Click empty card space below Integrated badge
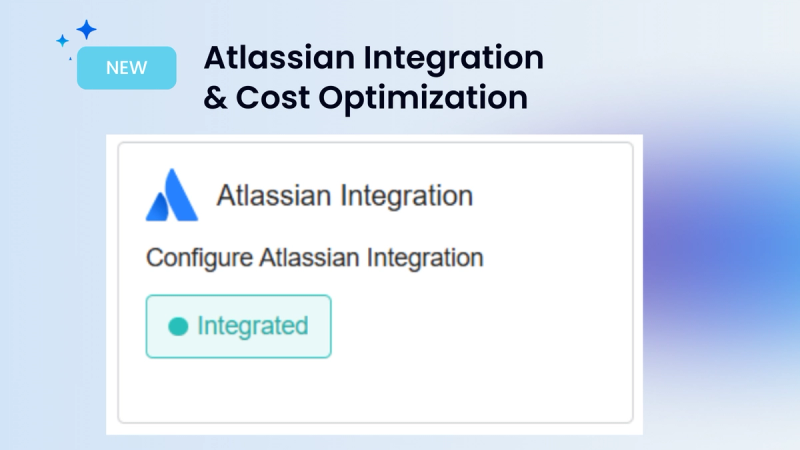Screen dimensions: 800x450 coord(376,390)
